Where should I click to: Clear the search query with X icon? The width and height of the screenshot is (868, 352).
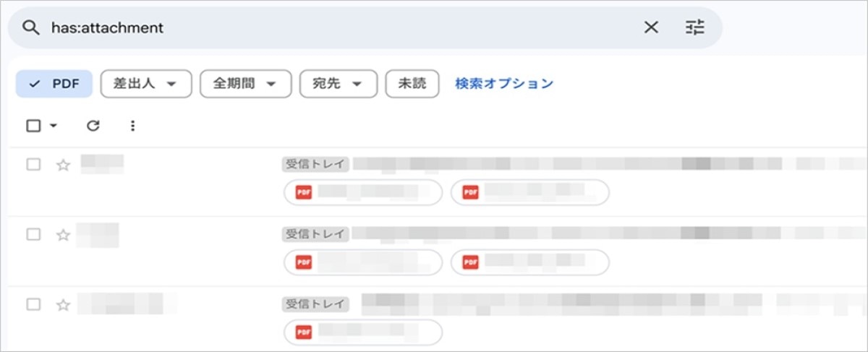[651, 28]
